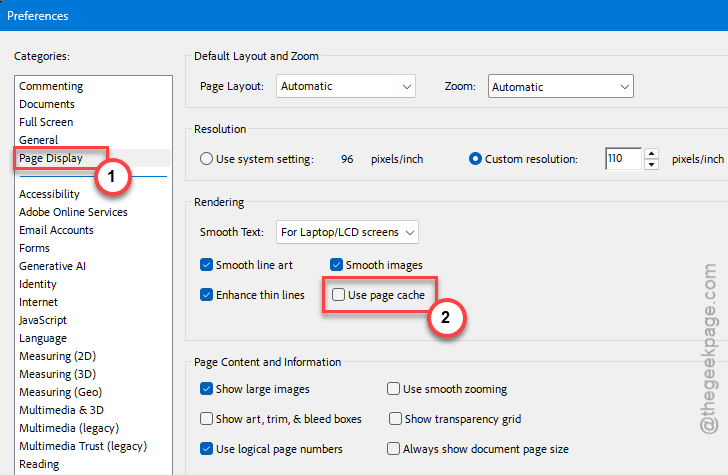This screenshot has height=475, width=728.
Task: Select the Full Screen category
Action: pyautogui.click(x=46, y=122)
